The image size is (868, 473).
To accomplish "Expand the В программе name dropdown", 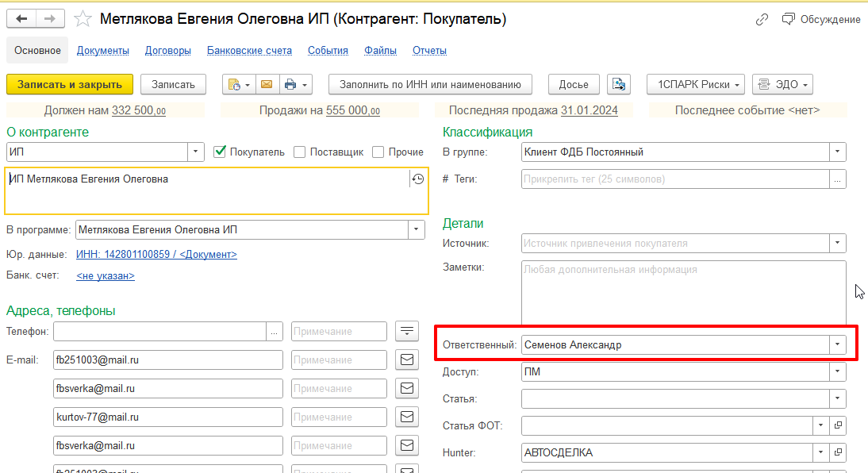I will [417, 230].
